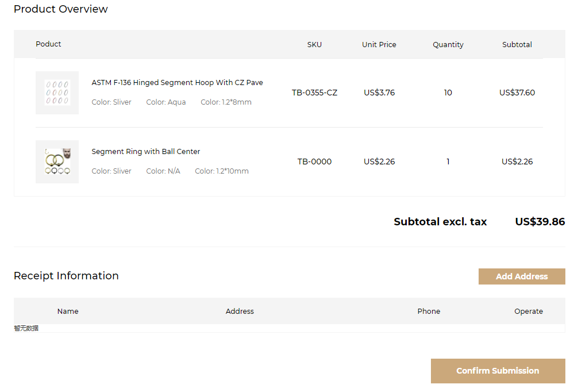Click the quantity value 10

pyautogui.click(x=448, y=93)
